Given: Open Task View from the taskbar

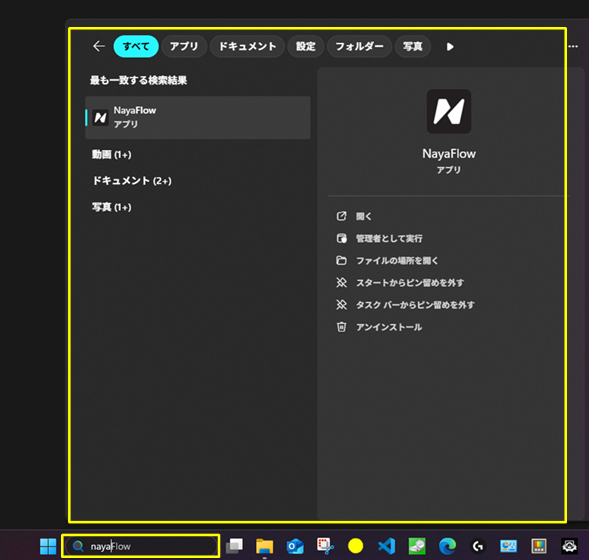Looking at the screenshot, I should [x=234, y=546].
